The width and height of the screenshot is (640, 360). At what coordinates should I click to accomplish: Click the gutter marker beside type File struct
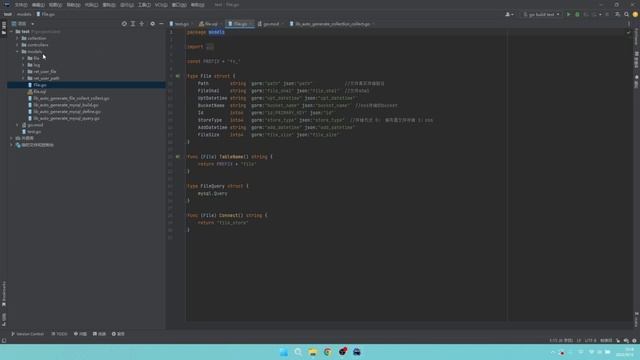(x=178, y=76)
